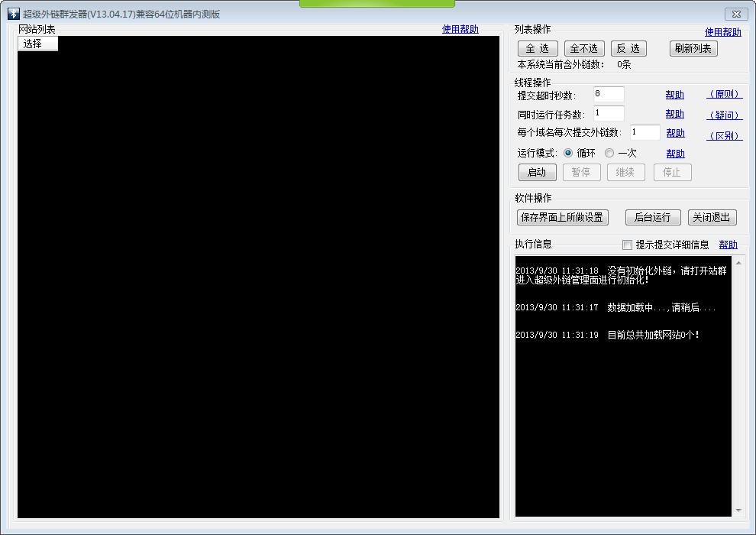Image resolution: width=756 pixels, height=535 pixels.
Task: Enable 提示提交详细信息 checkbox
Action: pos(627,245)
